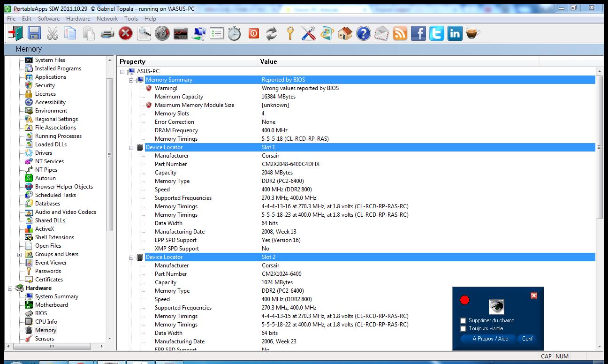Click the Exit door toolbar icon

coord(15,33)
